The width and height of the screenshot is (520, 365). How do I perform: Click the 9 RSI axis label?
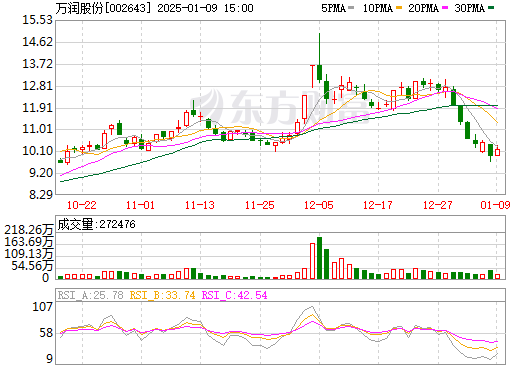click(50, 359)
